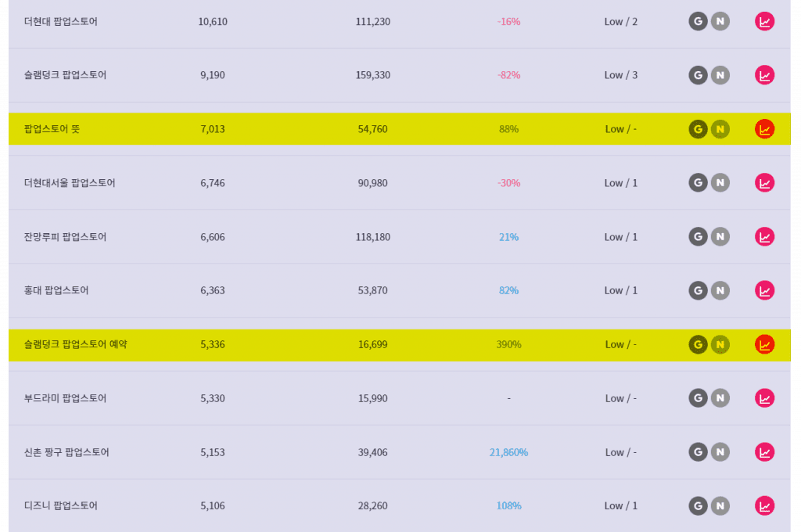Viewport: 801px width, 532px height.
Task: Click the 잔망루피 팝업스토어 keyword
Action: [66, 236]
